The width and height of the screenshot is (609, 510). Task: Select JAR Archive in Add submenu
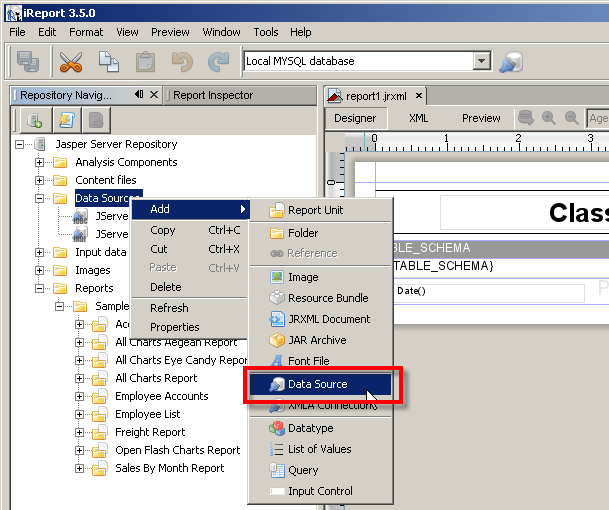click(320, 340)
